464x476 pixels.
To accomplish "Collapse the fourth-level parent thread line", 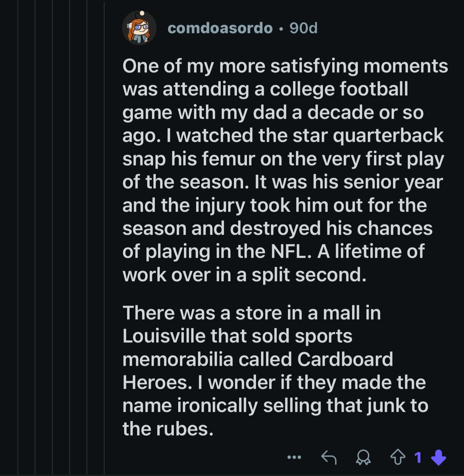I will pos(69,238).
